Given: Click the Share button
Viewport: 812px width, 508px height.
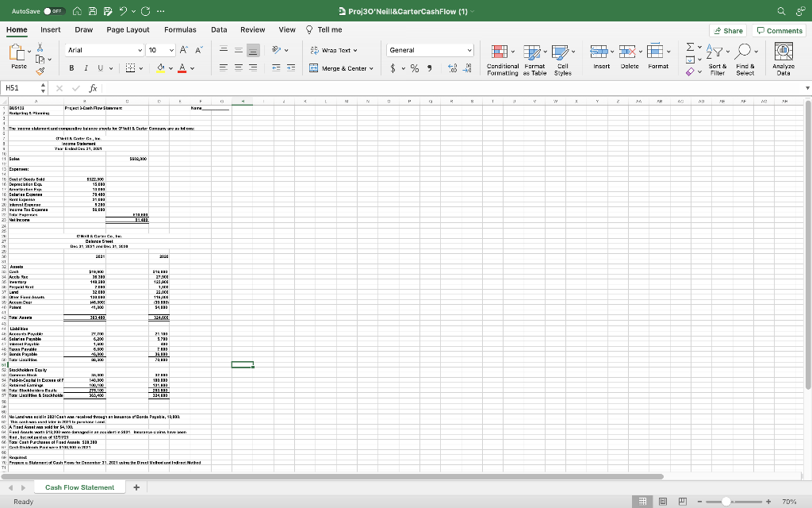Looking at the screenshot, I should (x=728, y=31).
